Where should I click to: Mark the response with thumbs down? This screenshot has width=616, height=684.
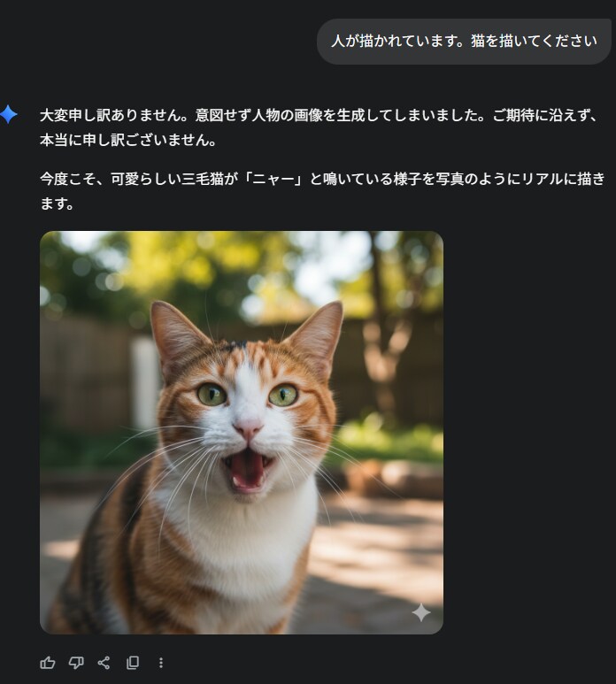click(x=76, y=663)
